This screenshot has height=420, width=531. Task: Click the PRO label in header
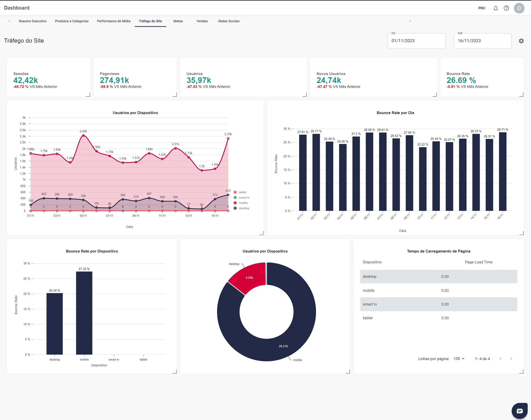coord(481,8)
